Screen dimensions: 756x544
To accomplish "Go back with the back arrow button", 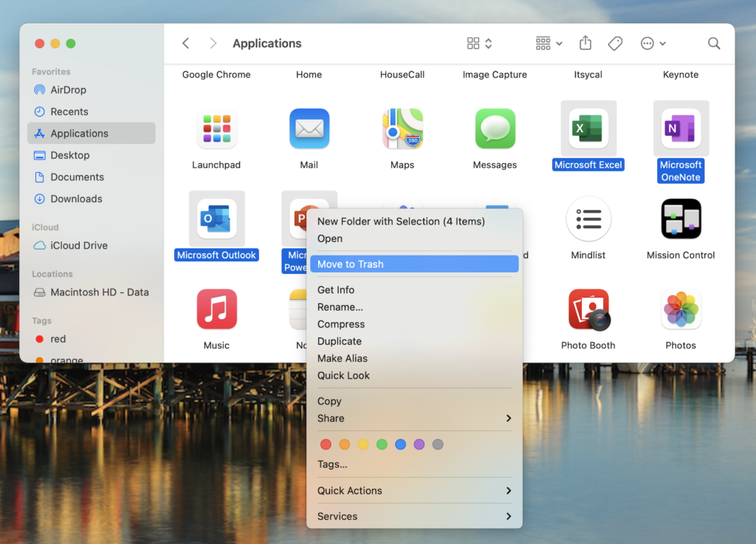I will coord(186,44).
